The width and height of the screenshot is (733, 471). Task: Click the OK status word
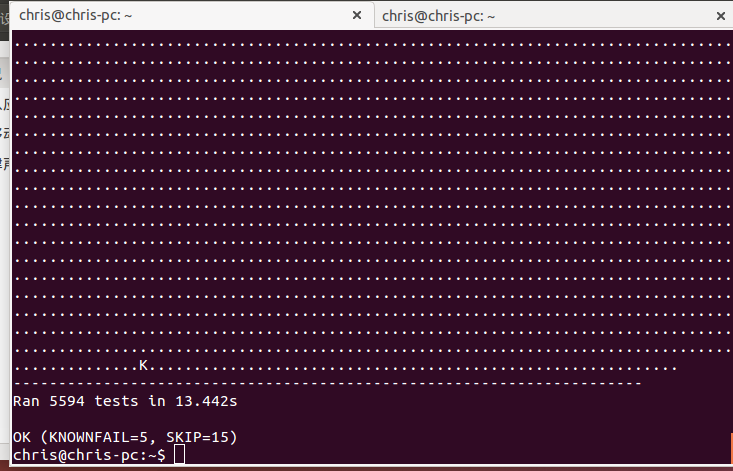[x=22, y=437]
